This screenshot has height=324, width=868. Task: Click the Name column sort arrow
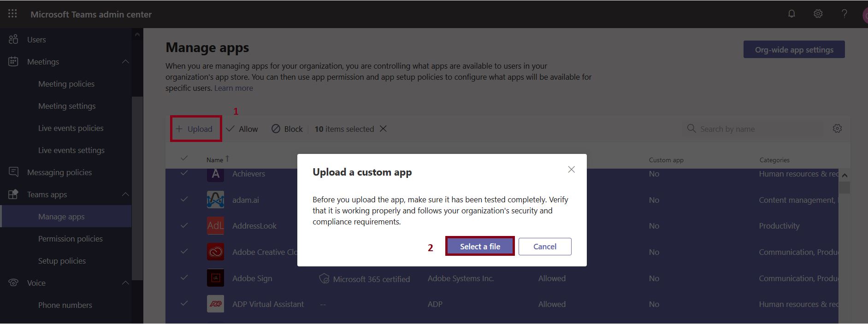click(227, 159)
